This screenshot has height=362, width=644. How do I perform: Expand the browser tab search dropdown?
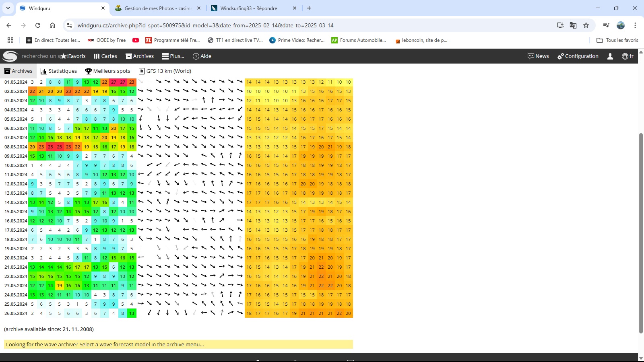coord(8,8)
